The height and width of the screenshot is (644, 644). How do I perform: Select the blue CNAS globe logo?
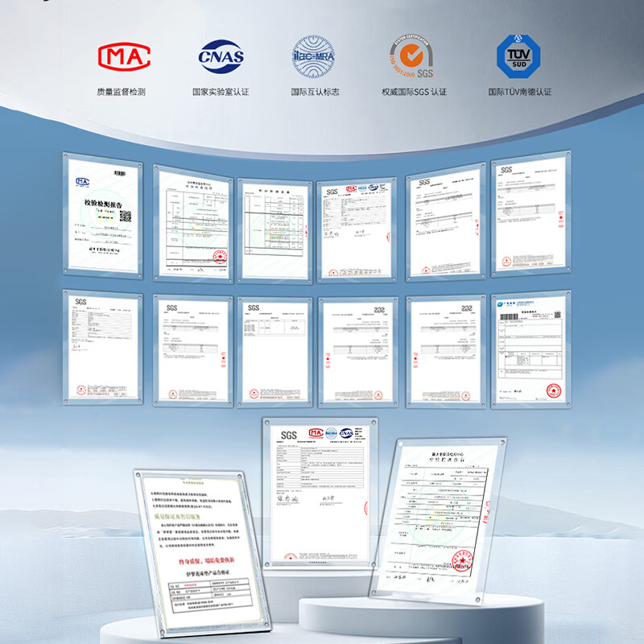click(x=221, y=56)
